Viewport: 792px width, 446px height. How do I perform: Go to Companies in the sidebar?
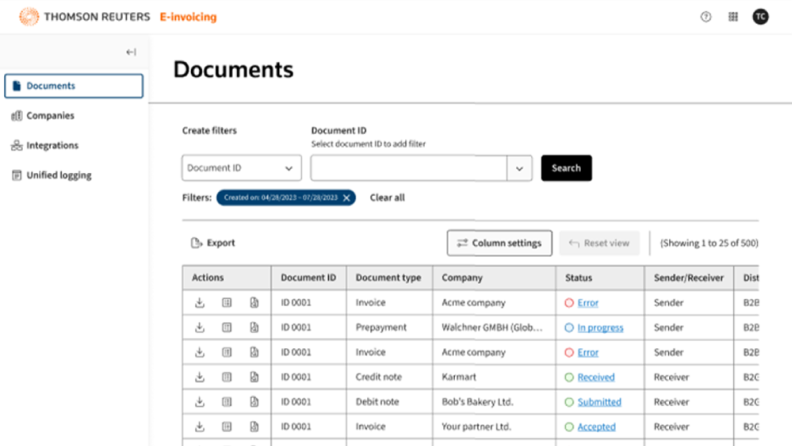(x=50, y=116)
